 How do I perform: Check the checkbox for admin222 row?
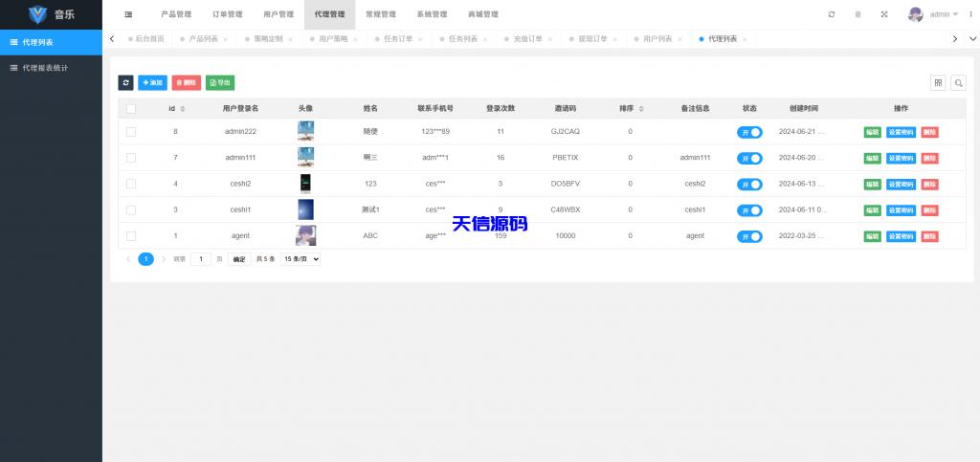click(131, 132)
